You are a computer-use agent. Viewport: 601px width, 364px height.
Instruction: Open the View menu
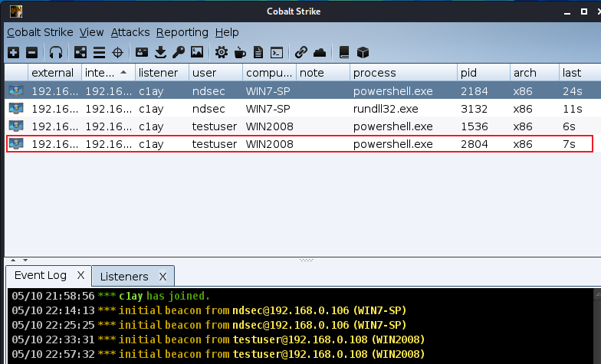(x=92, y=32)
